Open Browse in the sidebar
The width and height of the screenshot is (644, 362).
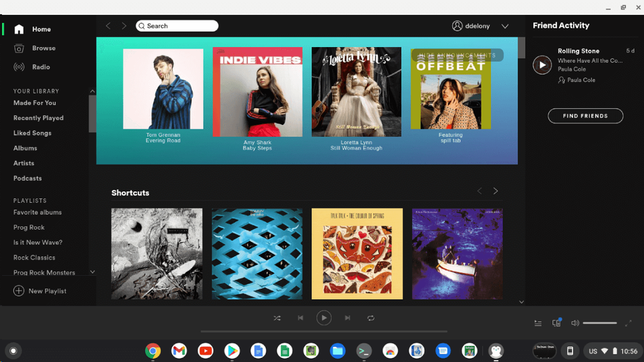pos(44,48)
